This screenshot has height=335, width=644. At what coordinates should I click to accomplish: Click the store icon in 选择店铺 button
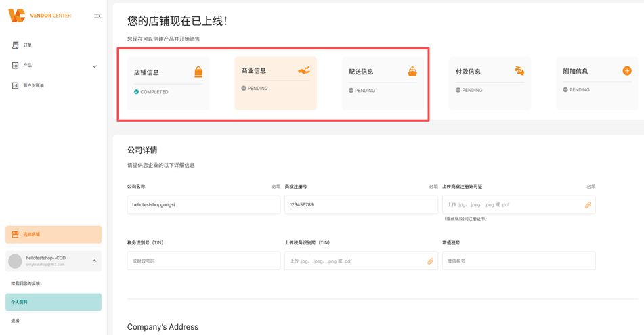coord(15,234)
